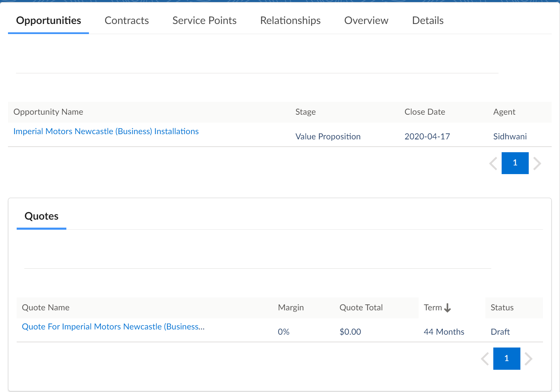Click the $0.00 quote total cell
Viewport: 560px width, 392px height.
pyautogui.click(x=350, y=332)
